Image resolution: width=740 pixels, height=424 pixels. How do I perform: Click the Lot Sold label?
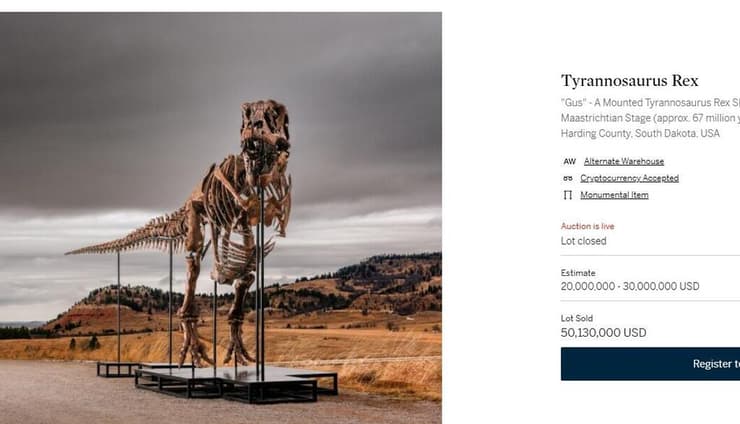(576, 318)
